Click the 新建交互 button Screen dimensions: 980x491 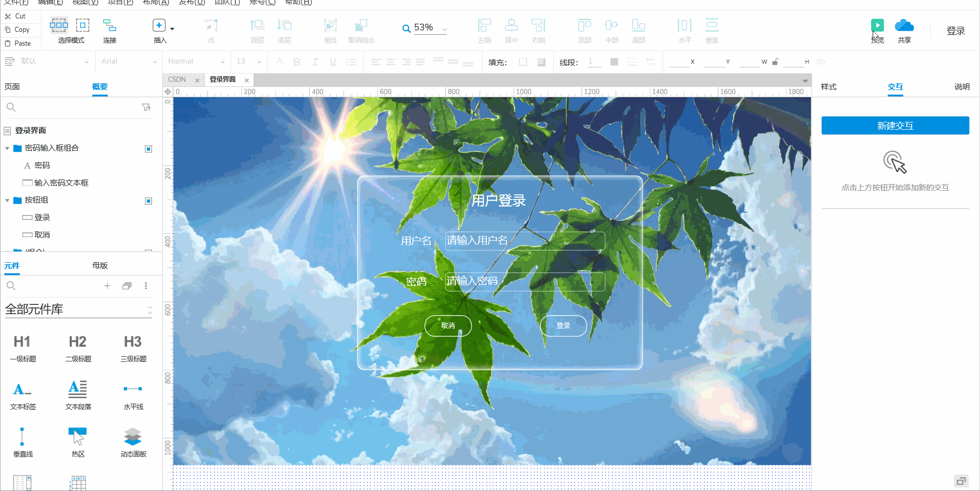tap(895, 125)
